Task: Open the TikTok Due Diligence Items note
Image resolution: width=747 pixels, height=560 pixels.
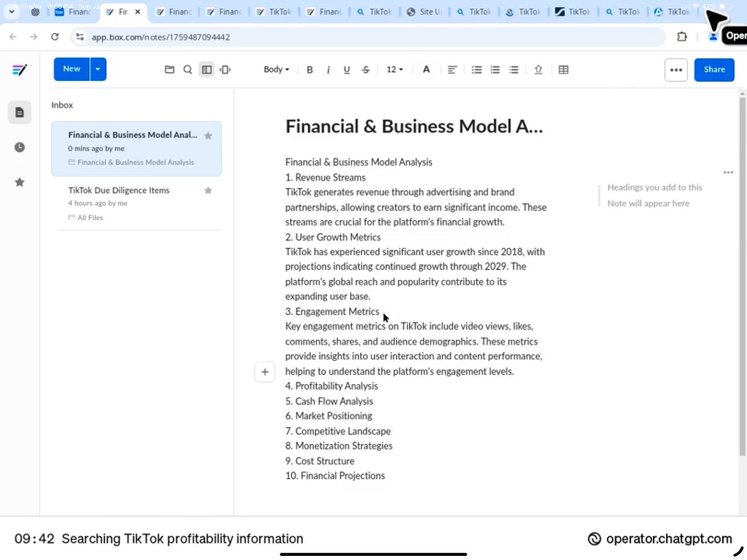Action: 136,204
